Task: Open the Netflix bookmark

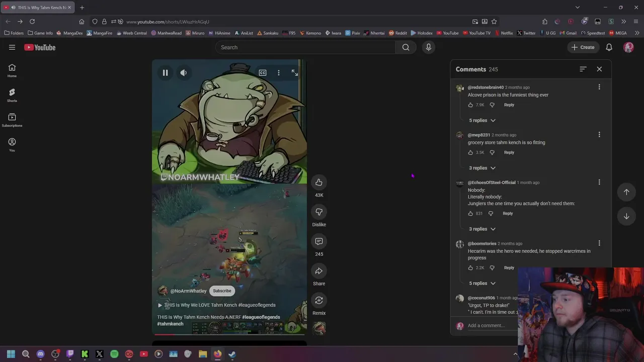Action: pos(504,33)
